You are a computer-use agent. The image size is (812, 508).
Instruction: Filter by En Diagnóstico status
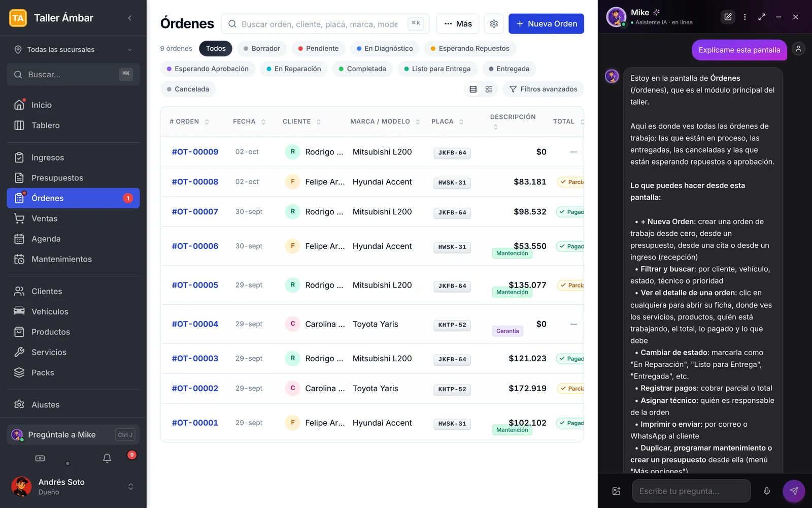(385, 49)
